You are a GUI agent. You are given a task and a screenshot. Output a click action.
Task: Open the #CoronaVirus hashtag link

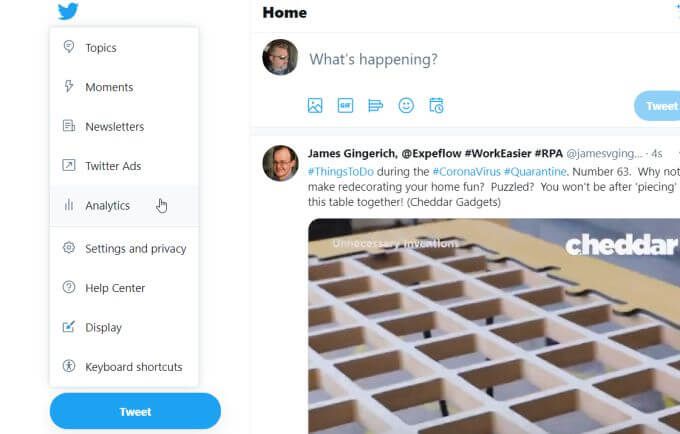click(467, 172)
